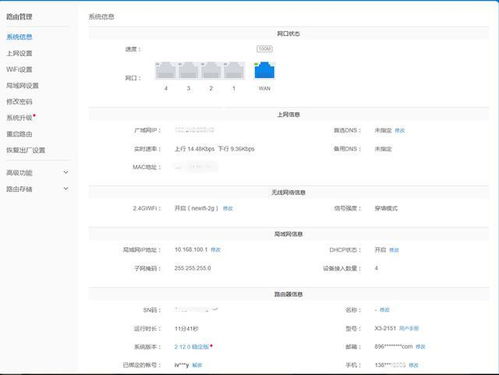
Task: Open 局域网设置 in the sidebar
Action: [x=22, y=85]
